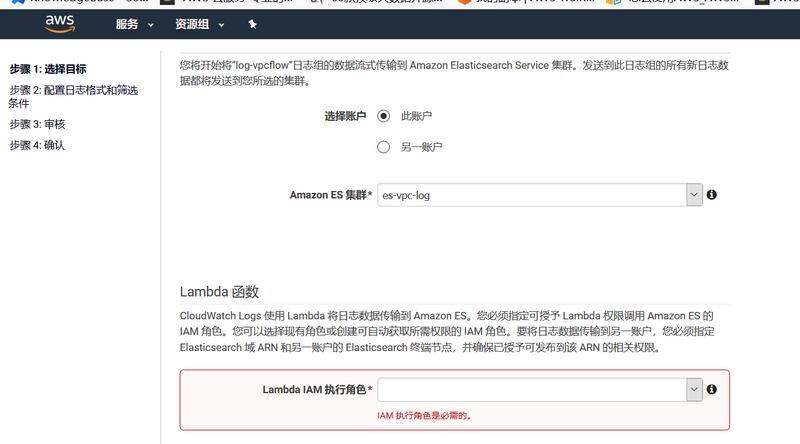Open the Lambda IAM 执行角色 dropdown

tap(540, 389)
